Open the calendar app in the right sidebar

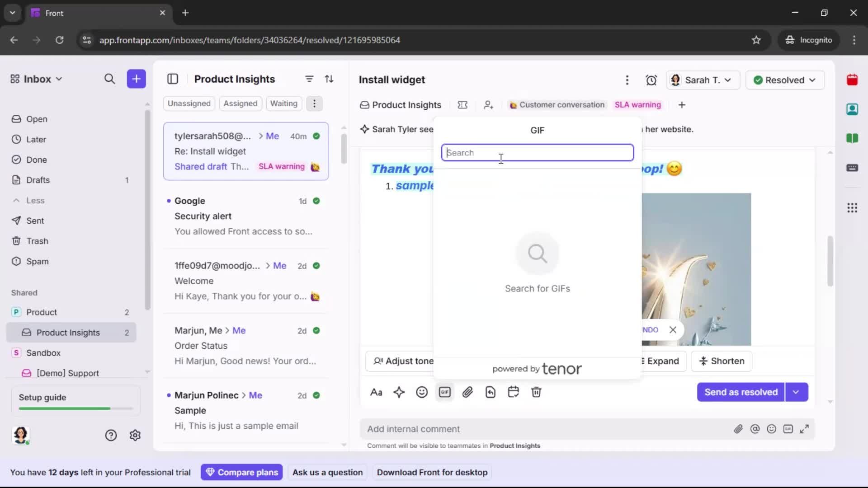(853, 80)
